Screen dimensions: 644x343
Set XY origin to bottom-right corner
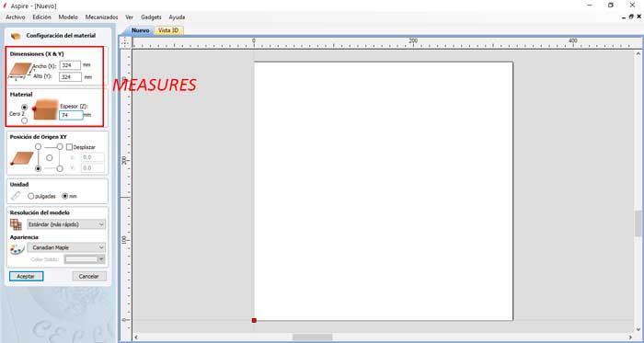pos(60,168)
